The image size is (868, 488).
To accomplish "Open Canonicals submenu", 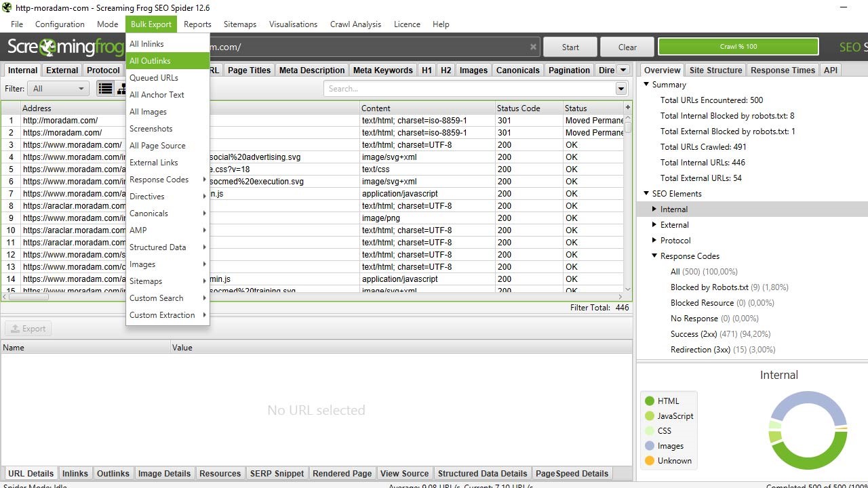I will click(x=167, y=213).
